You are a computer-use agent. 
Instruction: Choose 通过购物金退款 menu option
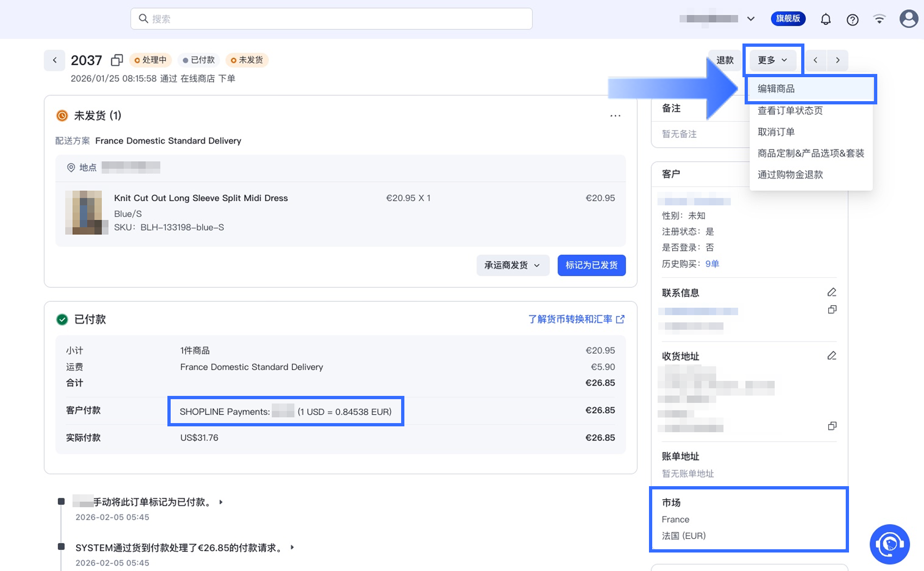[810, 175]
